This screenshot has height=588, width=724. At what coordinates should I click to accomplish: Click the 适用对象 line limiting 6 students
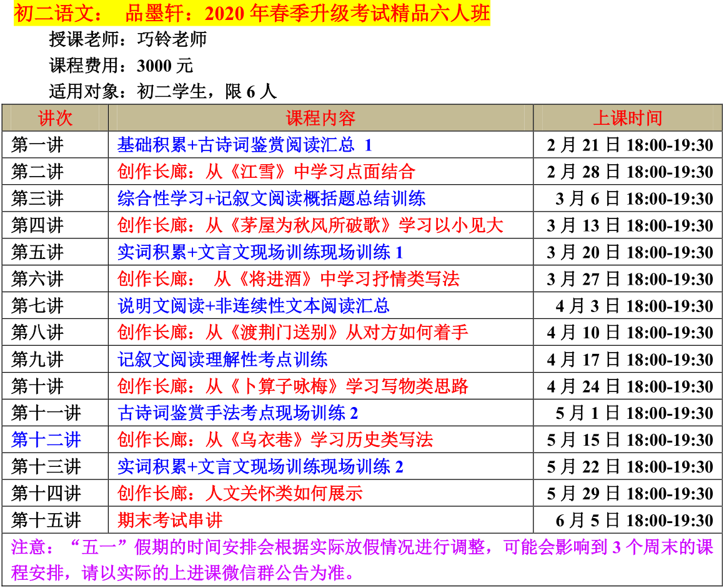[162, 92]
